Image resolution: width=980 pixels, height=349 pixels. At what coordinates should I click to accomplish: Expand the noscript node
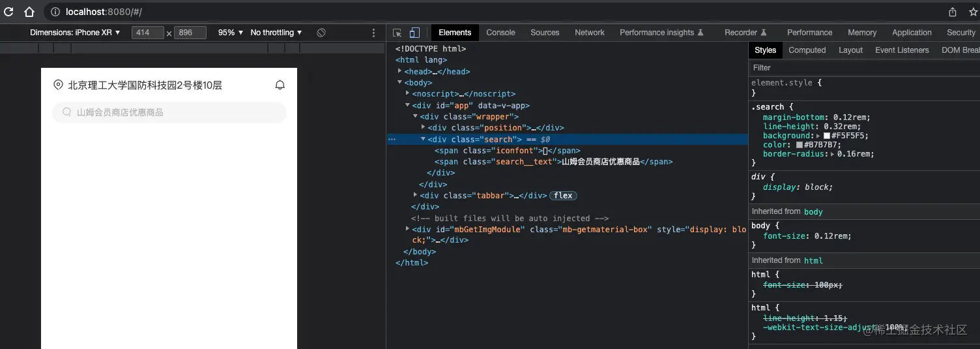(408, 93)
